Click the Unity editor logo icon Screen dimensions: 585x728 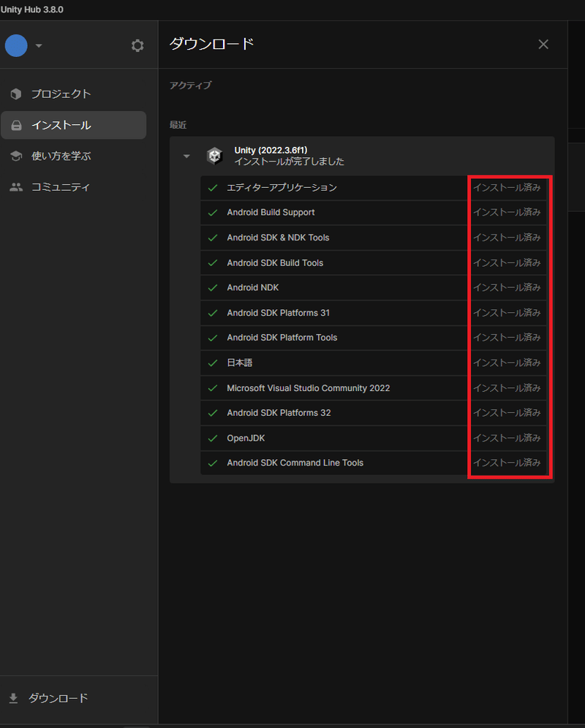[x=215, y=156]
